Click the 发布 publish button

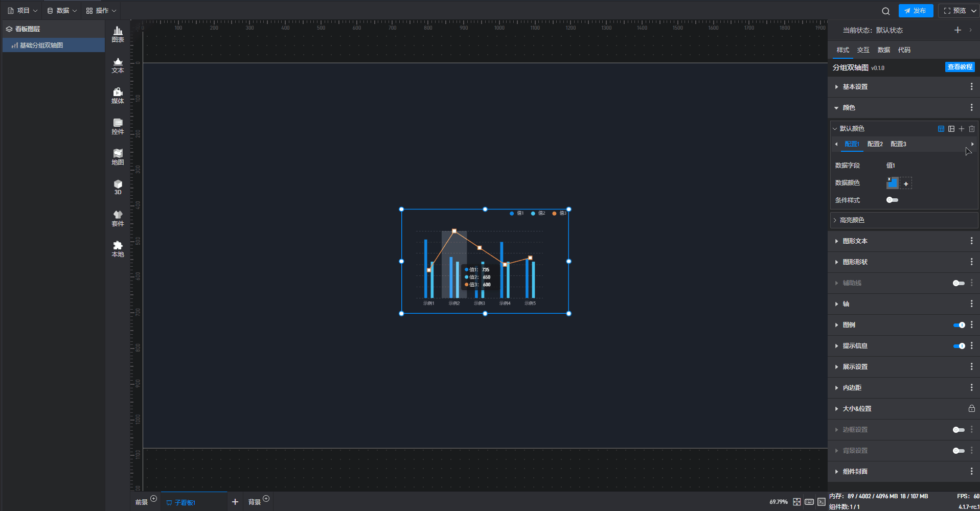915,11
